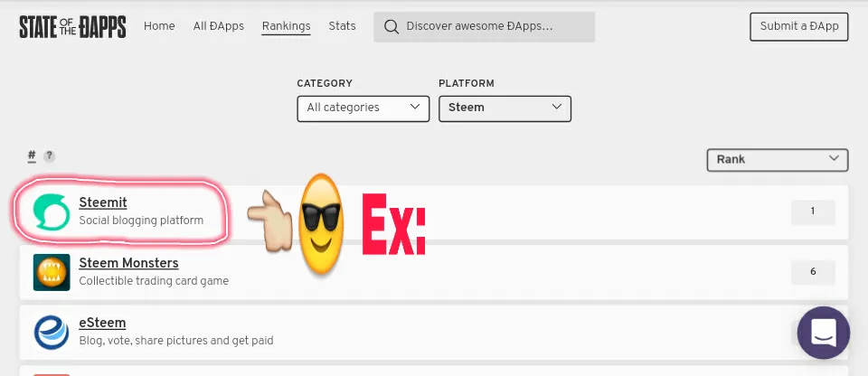Open the Rank sorting dropdown

coord(778,160)
